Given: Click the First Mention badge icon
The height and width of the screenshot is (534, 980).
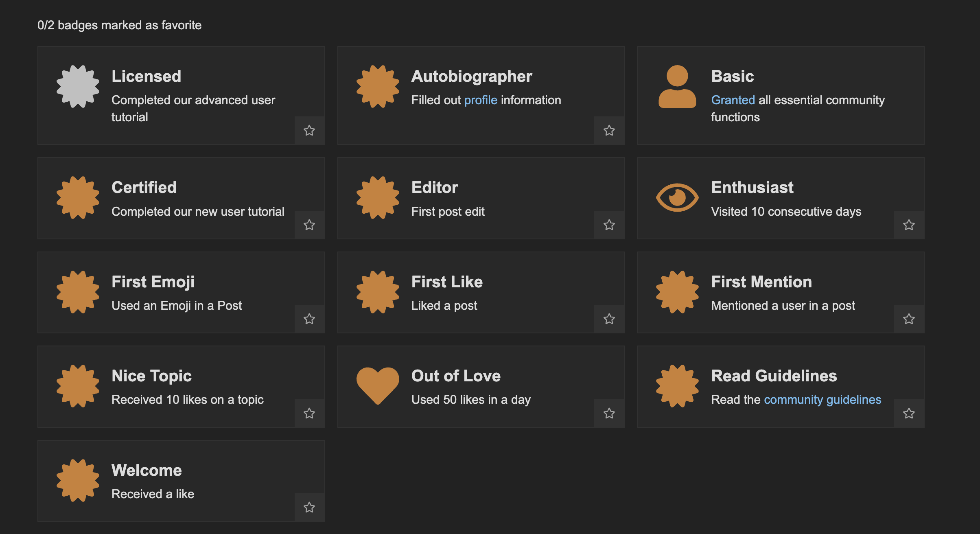Looking at the screenshot, I should click(677, 292).
